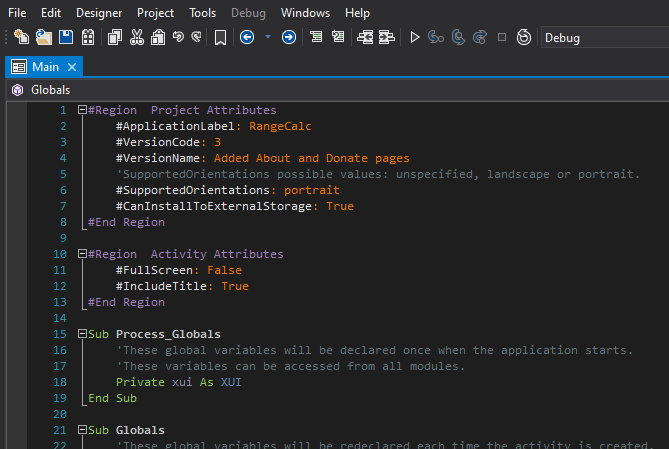Collapse the Activity Attributes region

(x=82, y=254)
